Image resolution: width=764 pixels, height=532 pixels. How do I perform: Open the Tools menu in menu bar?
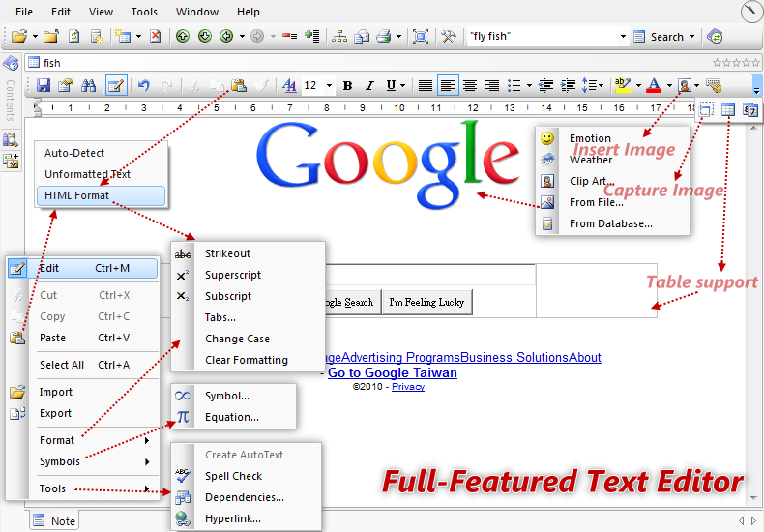point(144,12)
